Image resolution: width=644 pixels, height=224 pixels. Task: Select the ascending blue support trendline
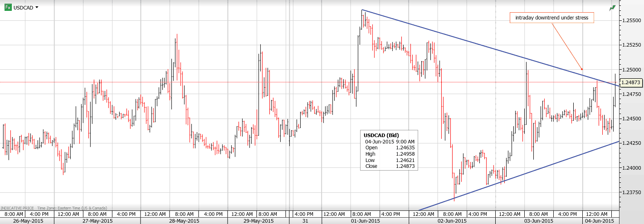click(x=522, y=175)
